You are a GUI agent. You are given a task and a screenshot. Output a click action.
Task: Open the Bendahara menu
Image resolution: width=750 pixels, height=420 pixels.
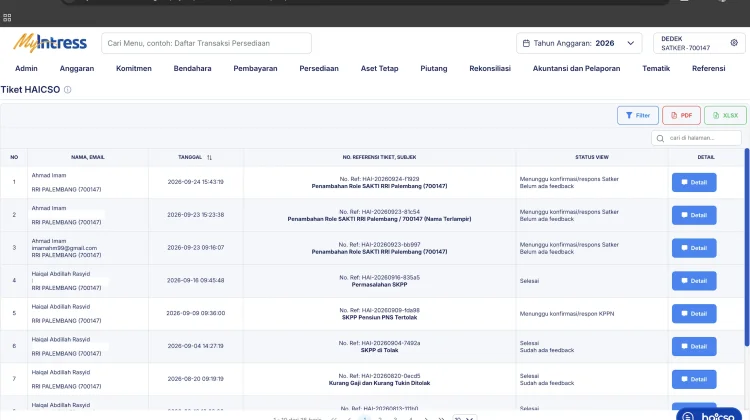(192, 68)
